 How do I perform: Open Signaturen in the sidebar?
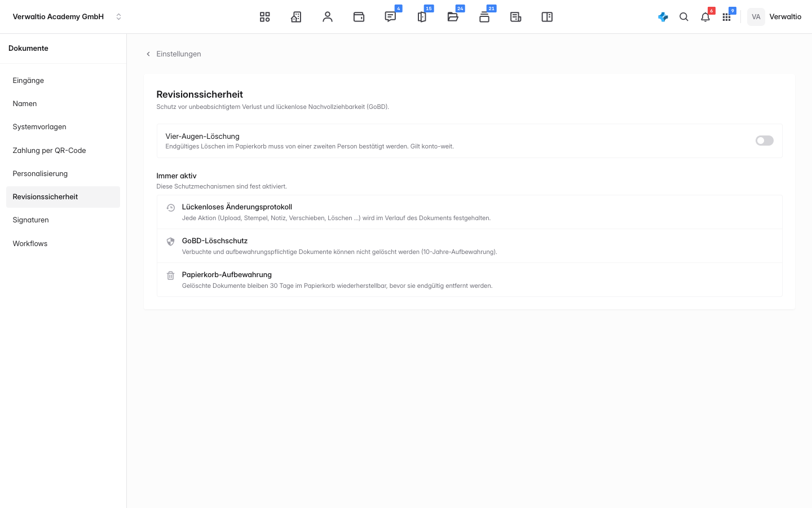coord(63,220)
